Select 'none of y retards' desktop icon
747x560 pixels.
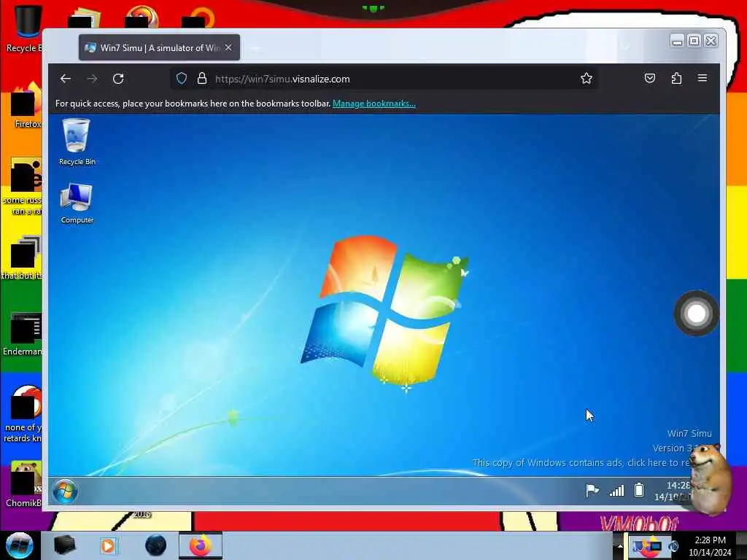click(23, 414)
